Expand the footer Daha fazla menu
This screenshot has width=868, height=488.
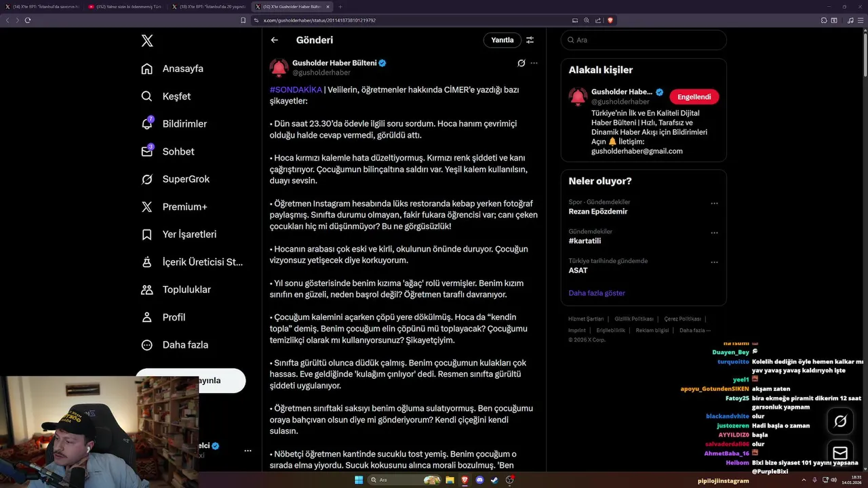point(695,330)
